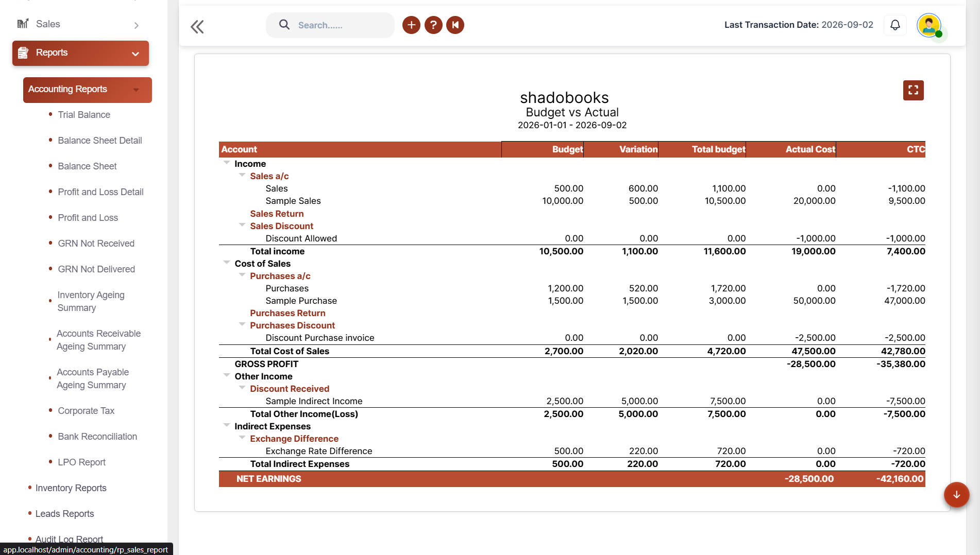The height and width of the screenshot is (555, 980).
Task: Open the Trial Balance report
Action: [x=84, y=115]
